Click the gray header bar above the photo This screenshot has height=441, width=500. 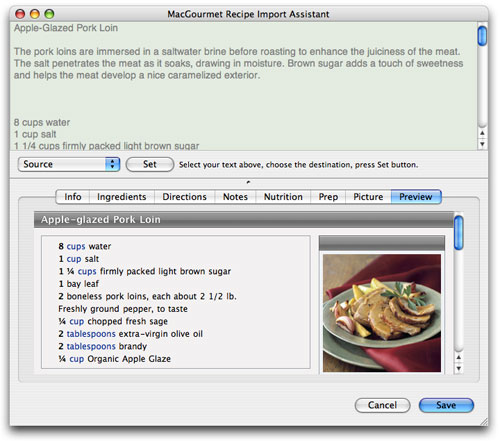tap(382, 243)
